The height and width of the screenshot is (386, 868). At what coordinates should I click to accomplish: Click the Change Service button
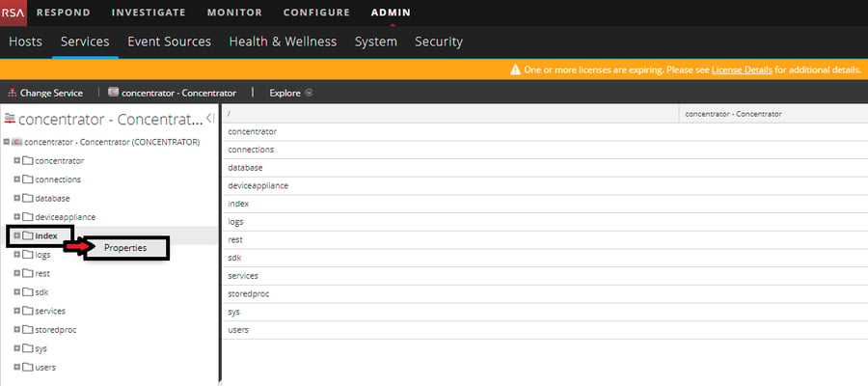(45, 93)
